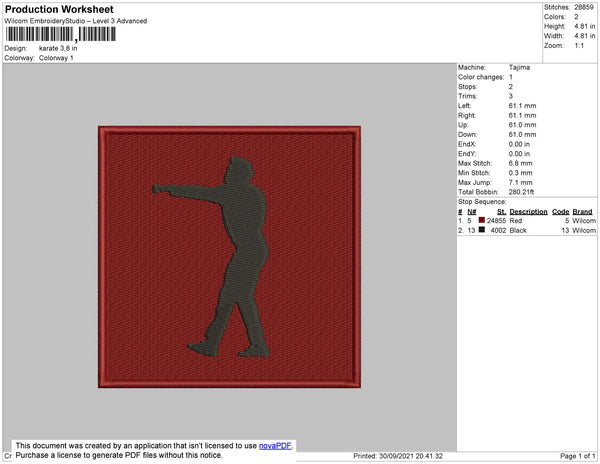Click the Printed date timestamp in footer
600x464 pixels.
398,456
